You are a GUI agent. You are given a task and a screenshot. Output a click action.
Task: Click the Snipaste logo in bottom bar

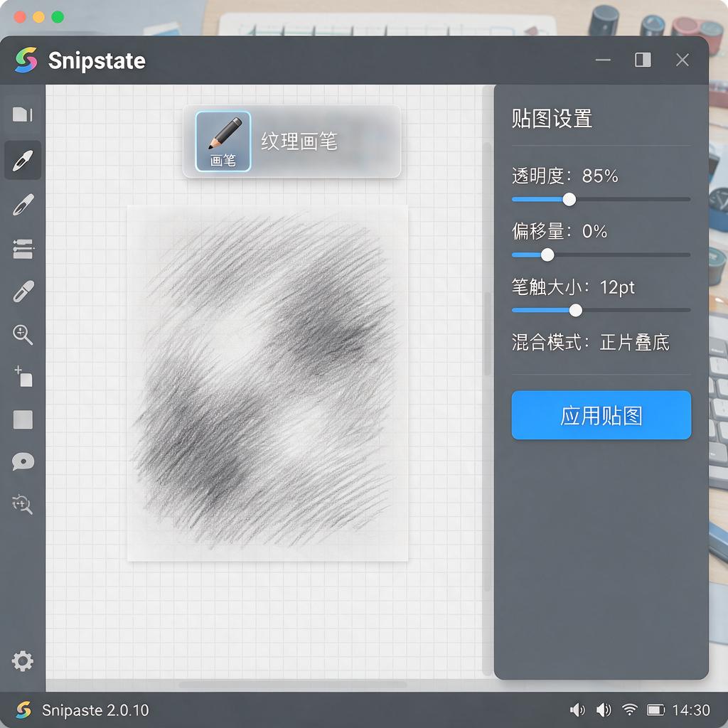23,710
